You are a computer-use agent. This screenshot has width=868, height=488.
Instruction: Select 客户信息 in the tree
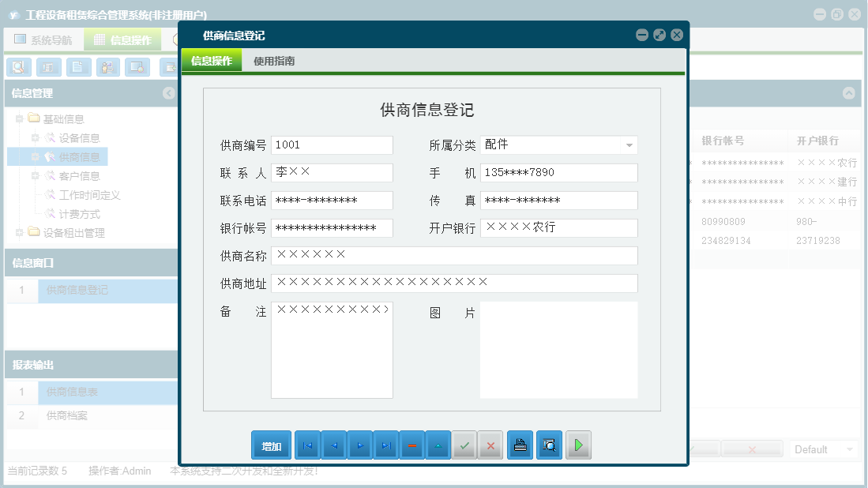coord(79,176)
